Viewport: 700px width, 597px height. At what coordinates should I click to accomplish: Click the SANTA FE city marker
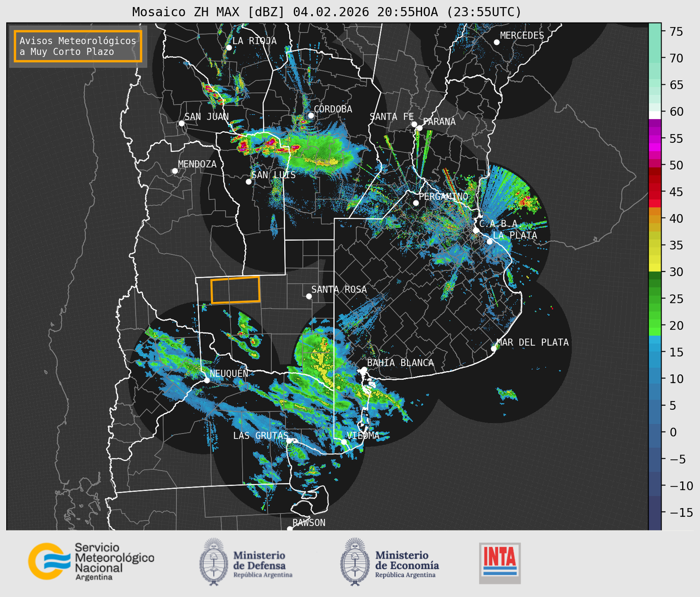point(414,124)
